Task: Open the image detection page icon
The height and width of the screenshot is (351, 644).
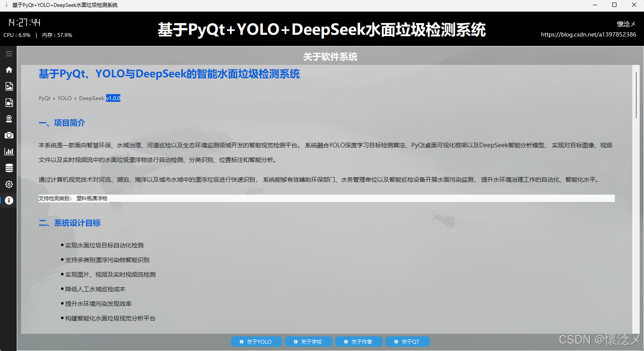Action: point(9,86)
